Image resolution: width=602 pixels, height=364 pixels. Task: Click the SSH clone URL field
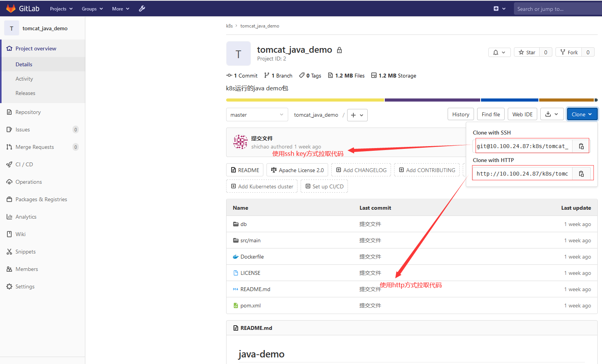pyautogui.click(x=524, y=146)
